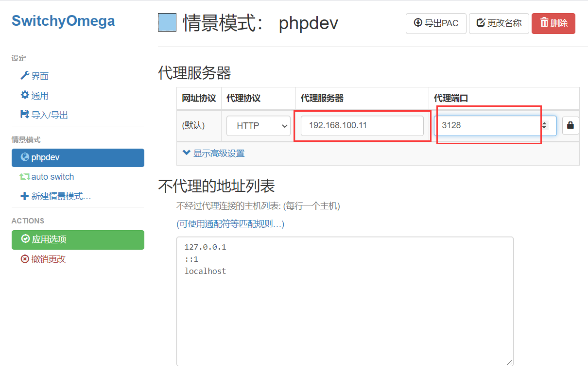Click the localhost line in bypass list
Screen dimensions: 588x374
[205, 271]
